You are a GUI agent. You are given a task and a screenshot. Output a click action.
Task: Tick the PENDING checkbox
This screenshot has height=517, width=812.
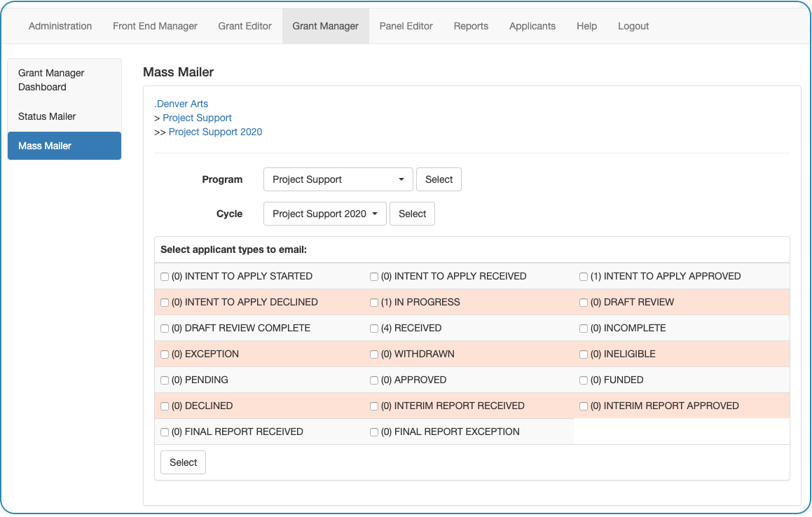(165, 380)
